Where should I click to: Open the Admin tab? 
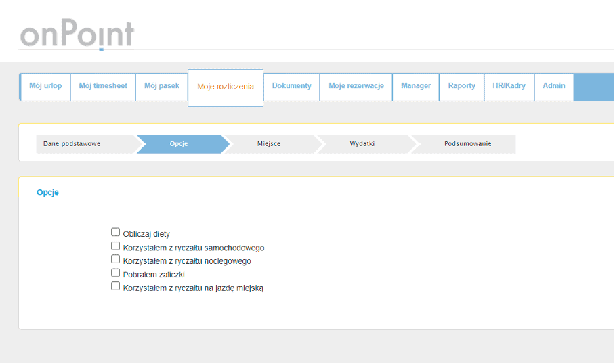pos(554,86)
